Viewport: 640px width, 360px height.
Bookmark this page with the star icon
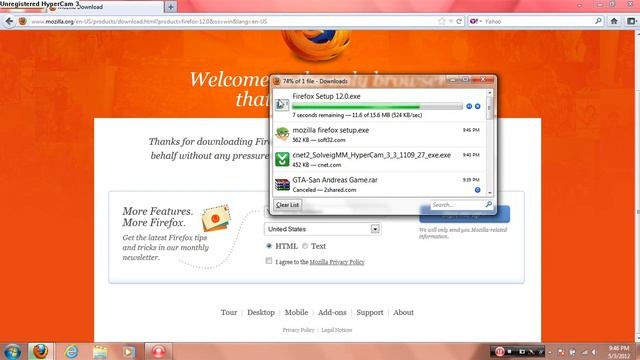point(442,21)
